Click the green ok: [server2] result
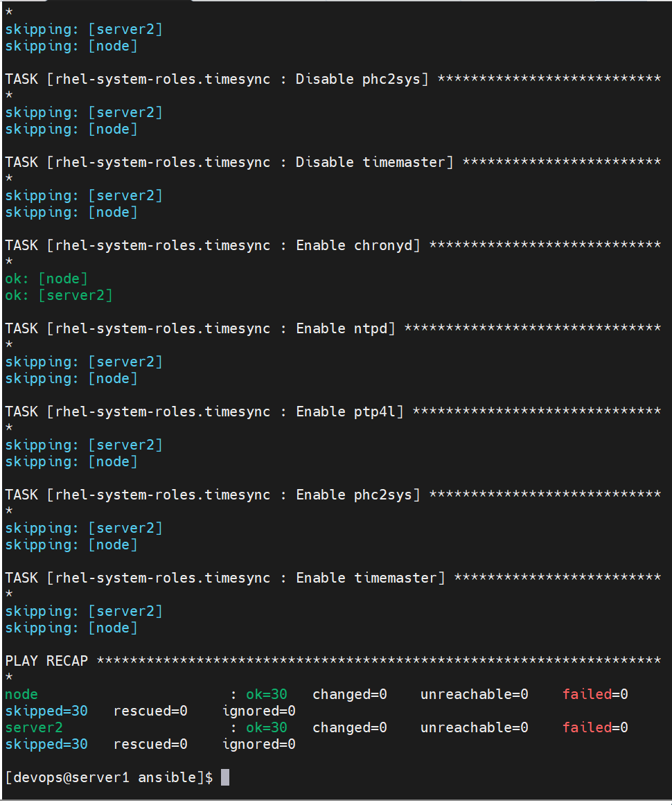 [x=58, y=295]
